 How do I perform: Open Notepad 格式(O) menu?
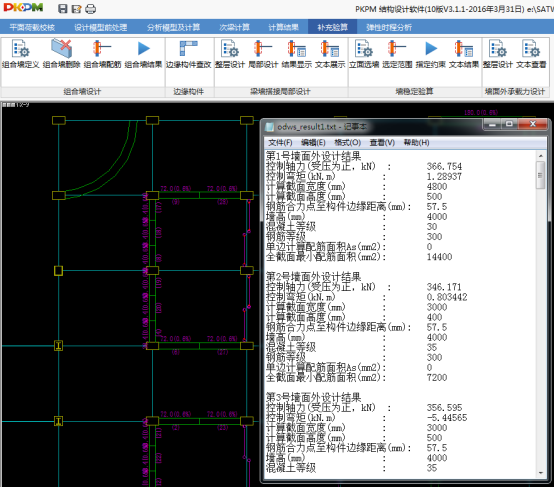(x=348, y=142)
